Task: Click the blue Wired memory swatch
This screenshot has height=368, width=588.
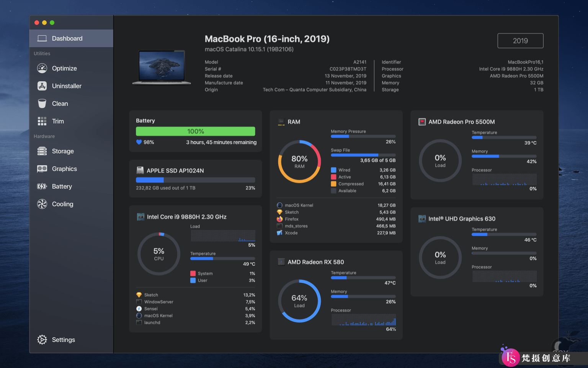Action: point(333,170)
